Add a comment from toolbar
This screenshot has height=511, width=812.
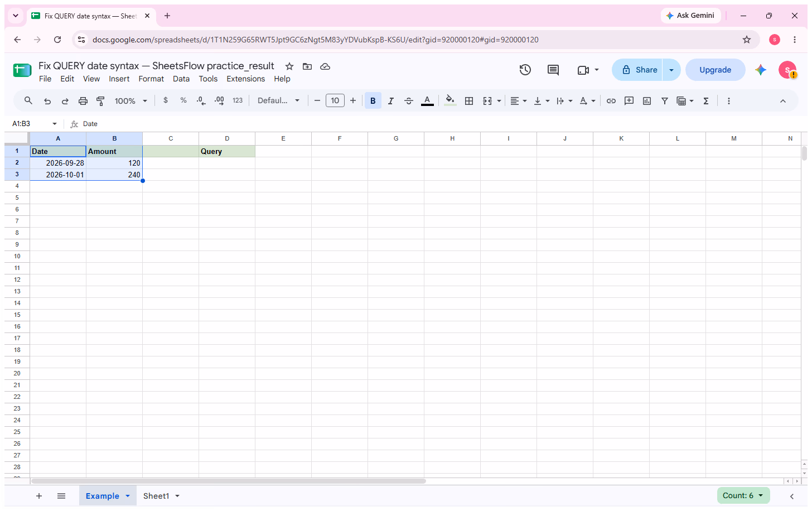point(629,101)
